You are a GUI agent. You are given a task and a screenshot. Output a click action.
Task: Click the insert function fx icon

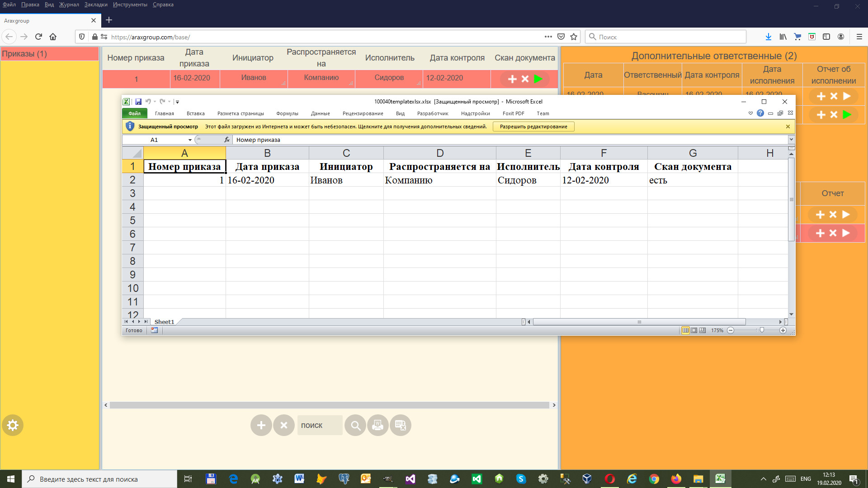click(x=227, y=140)
